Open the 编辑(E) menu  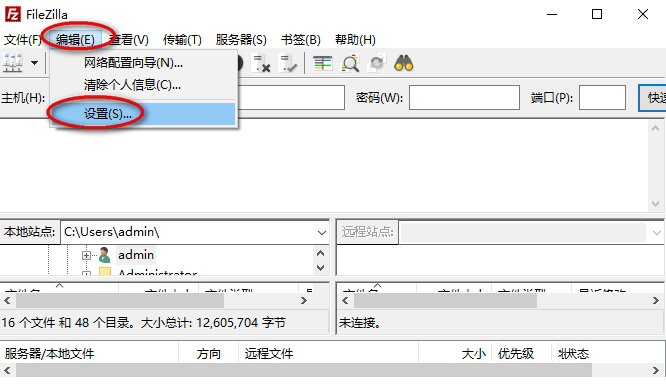(x=75, y=40)
